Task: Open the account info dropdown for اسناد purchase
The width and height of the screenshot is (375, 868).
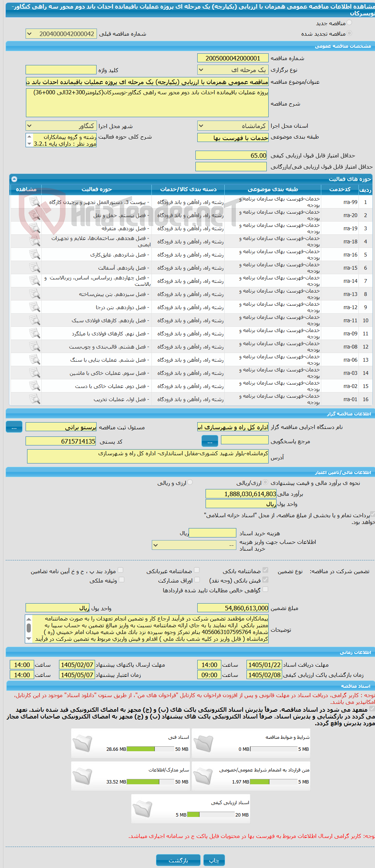Action: point(194,545)
